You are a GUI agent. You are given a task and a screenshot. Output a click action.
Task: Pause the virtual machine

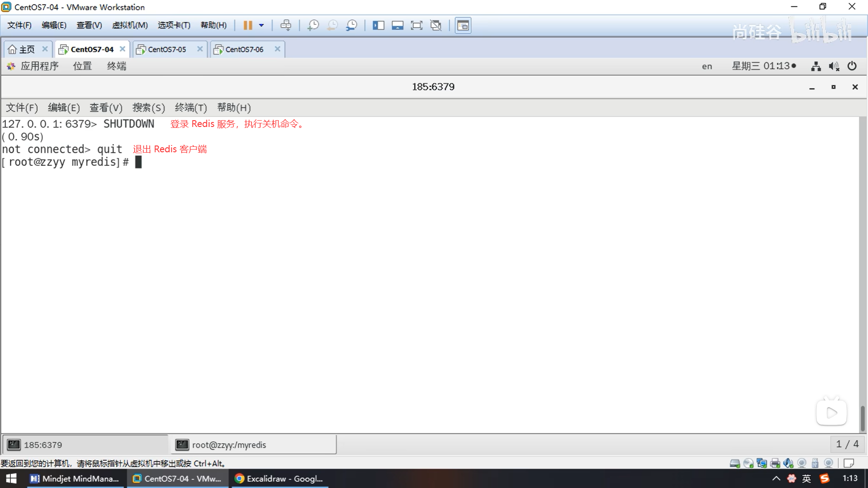[x=248, y=25]
